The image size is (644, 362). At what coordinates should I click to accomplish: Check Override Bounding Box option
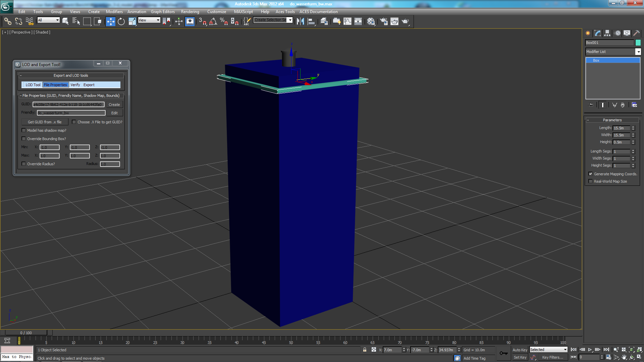[24, 139]
